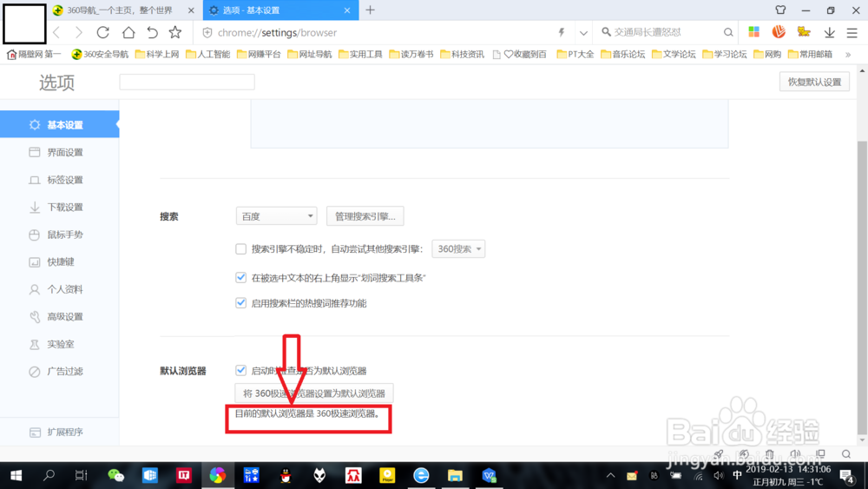Click 将360极速浏览器设置为默认浏览器 button
Screen dimensions: 868x489
[x=314, y=393]
